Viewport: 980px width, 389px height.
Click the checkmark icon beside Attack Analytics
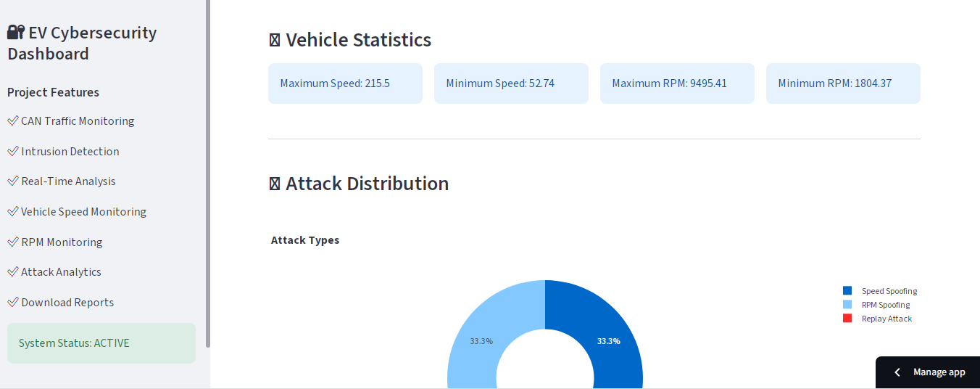[x=12, y=272]
